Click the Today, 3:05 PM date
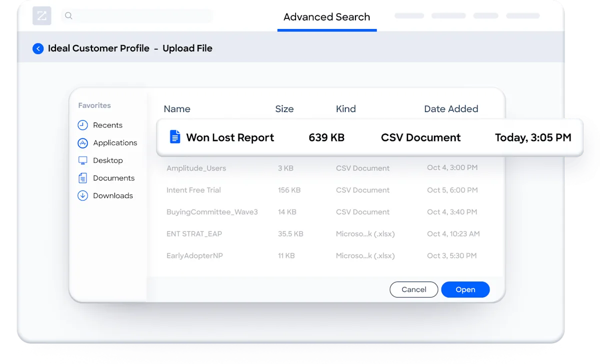 [x=533, y=137]
